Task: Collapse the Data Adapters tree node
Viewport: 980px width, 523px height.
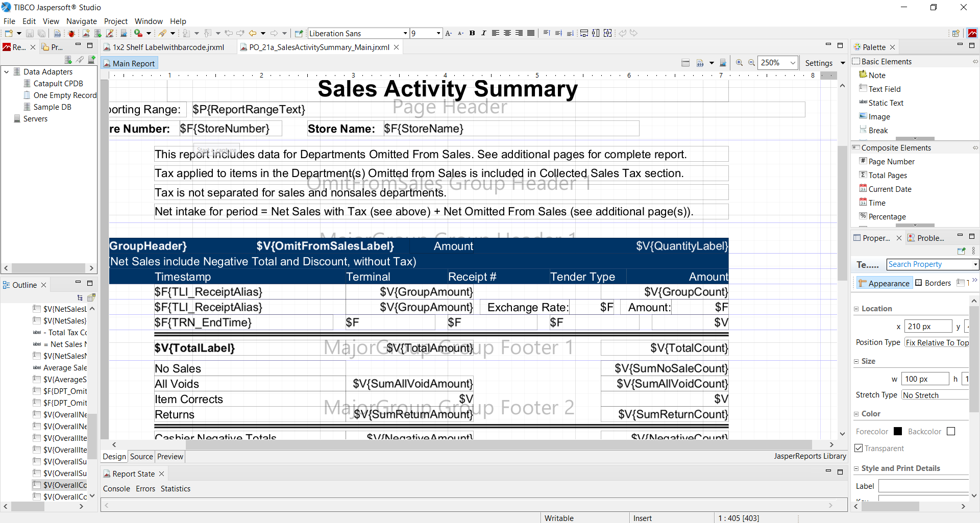Action: coord(7,72)
